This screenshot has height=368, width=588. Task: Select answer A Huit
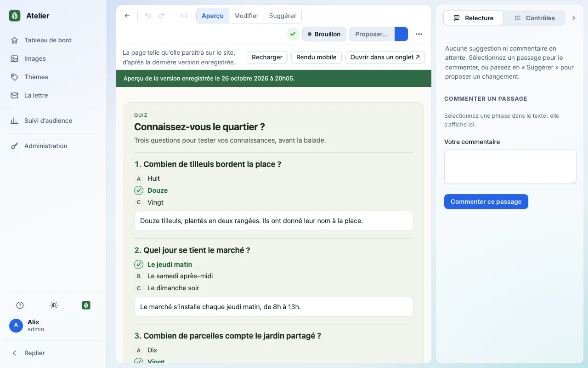pos(147,178)
